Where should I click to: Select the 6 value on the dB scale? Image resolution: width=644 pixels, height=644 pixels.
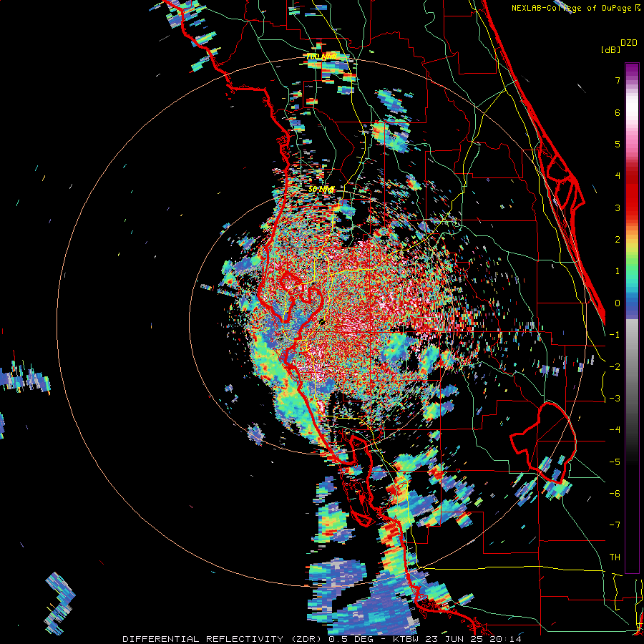click(x=618, y=112)
